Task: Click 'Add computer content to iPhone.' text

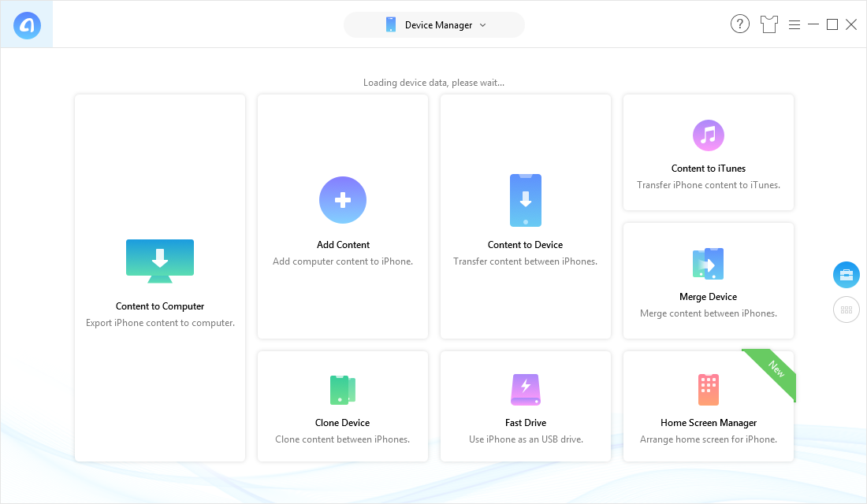Action: tap(343, 261)
